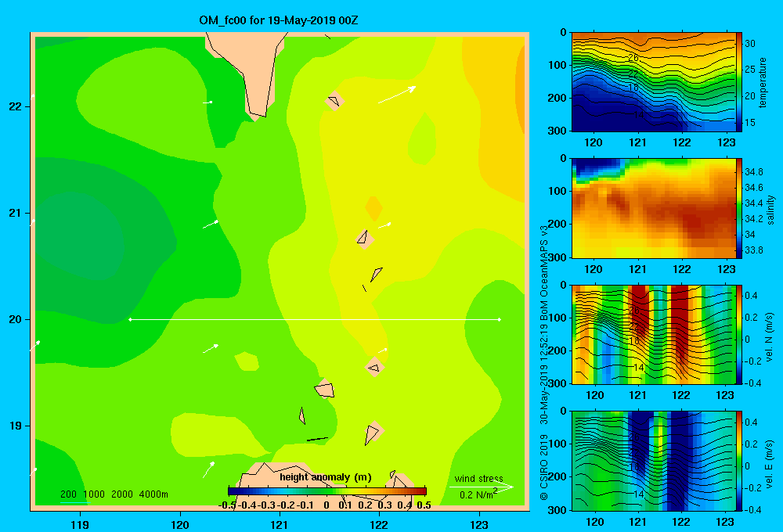The height and width of the screenshot is (532, 783).
Task: Click the title OM_fc00 for 19-May-2019 00Z
Action: 279,20
